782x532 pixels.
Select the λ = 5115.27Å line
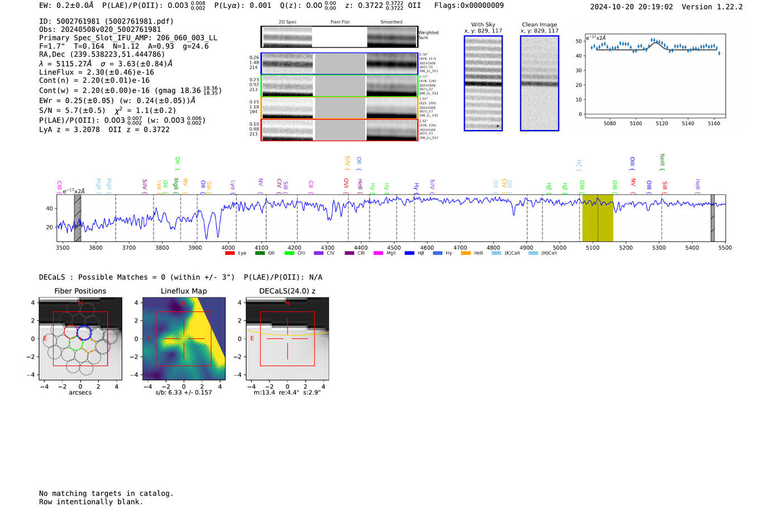coord(106,64)
